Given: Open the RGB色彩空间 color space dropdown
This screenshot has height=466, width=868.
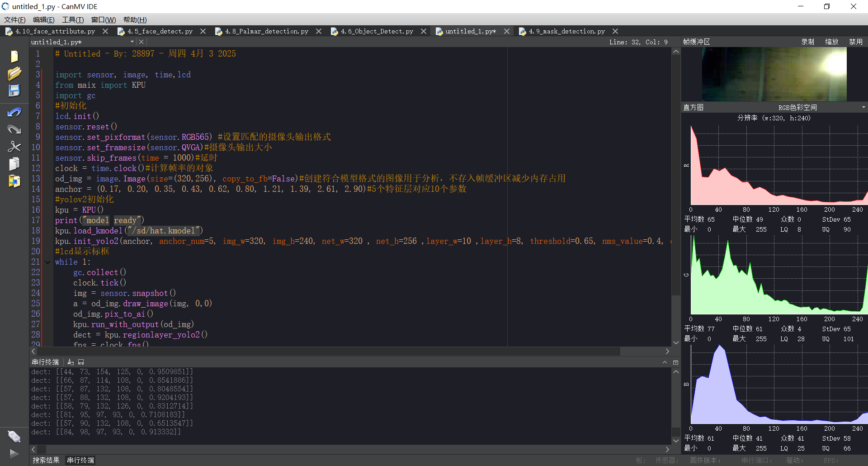Looking at the screenshot, I should click(x=863, y=108).
